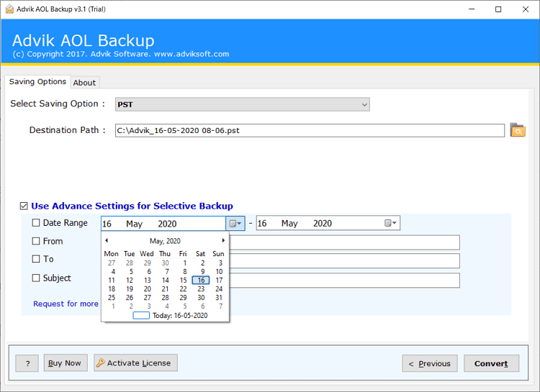Select May 13 in the calendar

coord(148,280)
